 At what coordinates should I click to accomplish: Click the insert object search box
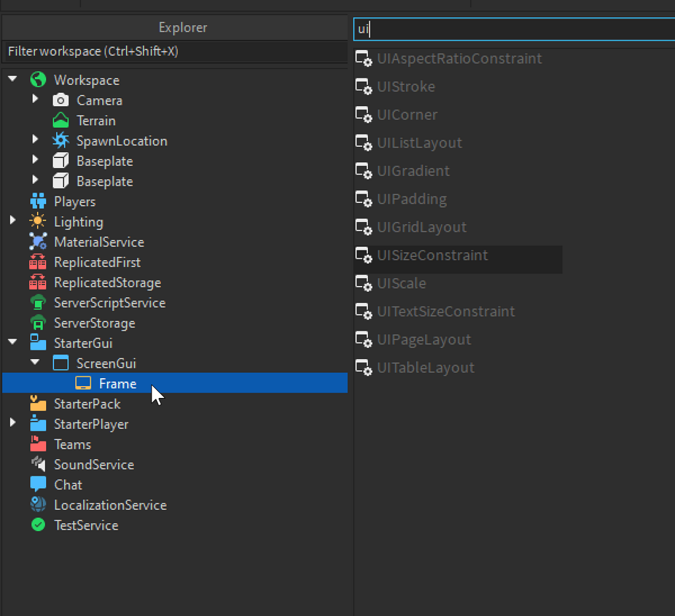(514, 29)
